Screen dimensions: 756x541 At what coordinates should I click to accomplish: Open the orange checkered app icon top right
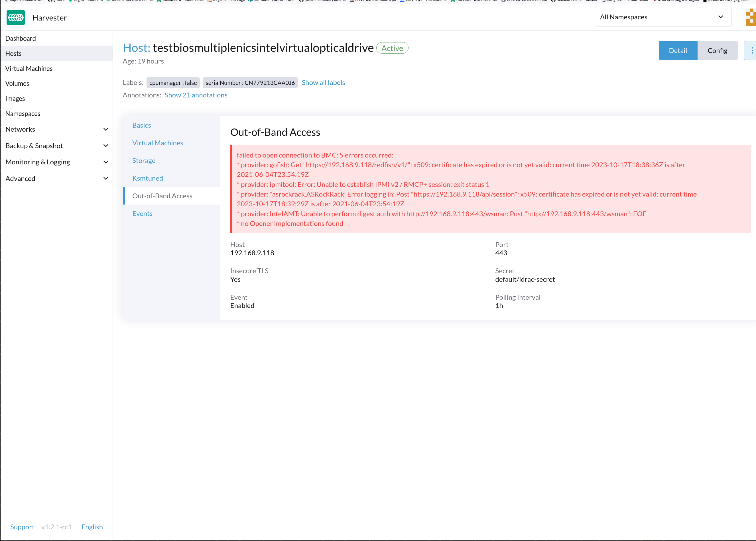[x=750, y=17]
